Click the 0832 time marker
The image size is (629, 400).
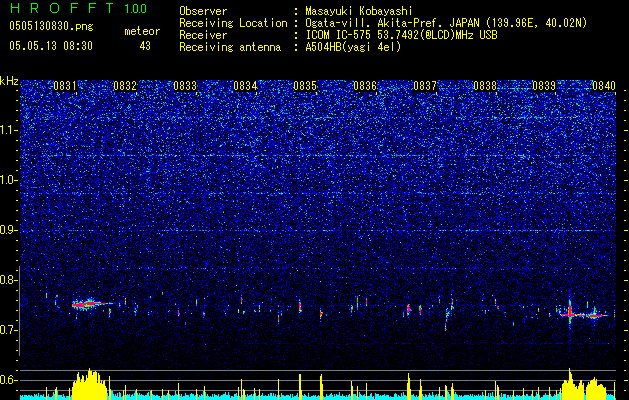(125, 86)
